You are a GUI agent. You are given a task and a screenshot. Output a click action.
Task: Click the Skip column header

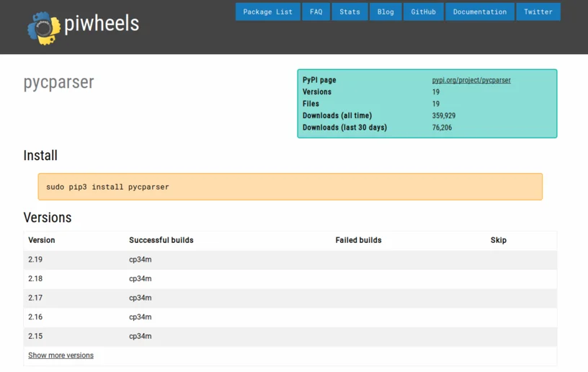[499, 240]
